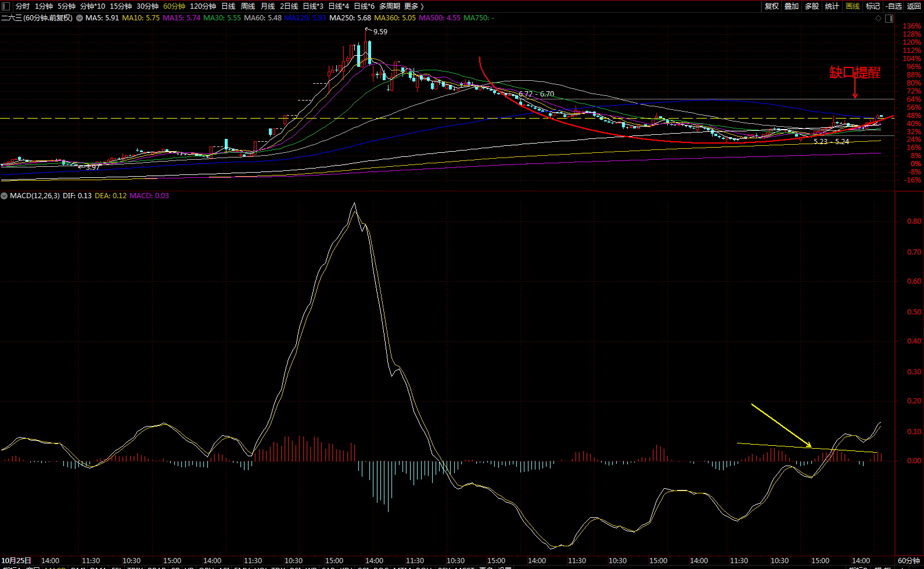This screenshot has height=569, width=924.
Task: Click the MACD(12,26,3) indicator title
Action: click(x=35, y=196)
